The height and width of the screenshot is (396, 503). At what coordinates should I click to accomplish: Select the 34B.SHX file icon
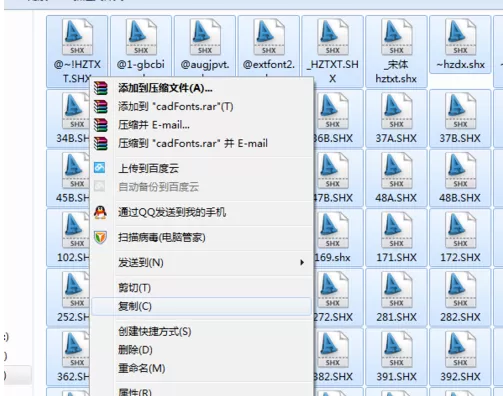point(76,111)
